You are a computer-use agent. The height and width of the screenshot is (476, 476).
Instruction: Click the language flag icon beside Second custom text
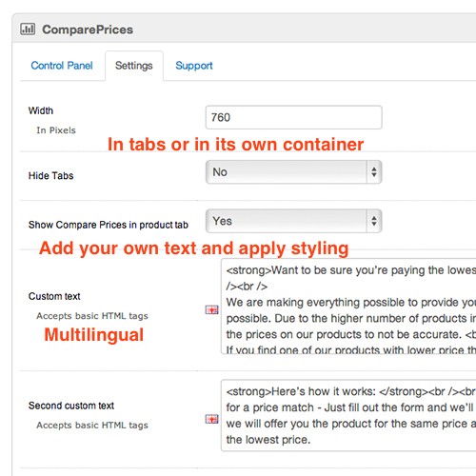coord(211,419)
